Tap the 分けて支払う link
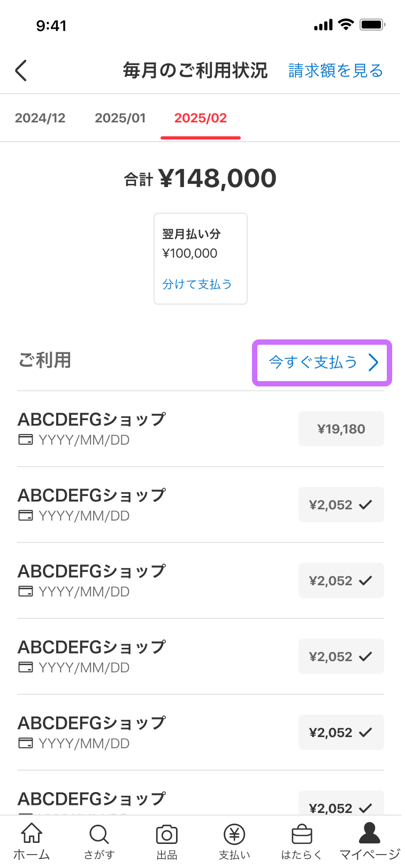Screen dimensions: 405x868 197,284
